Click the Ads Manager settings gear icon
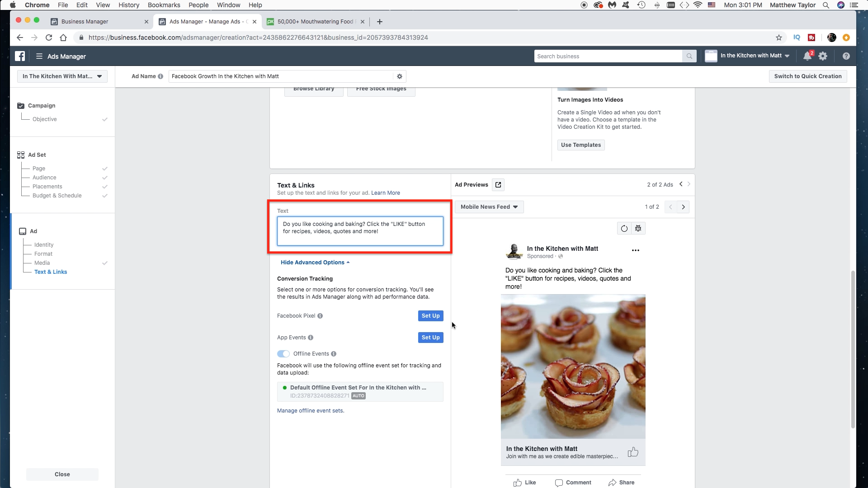 [823, 56]
